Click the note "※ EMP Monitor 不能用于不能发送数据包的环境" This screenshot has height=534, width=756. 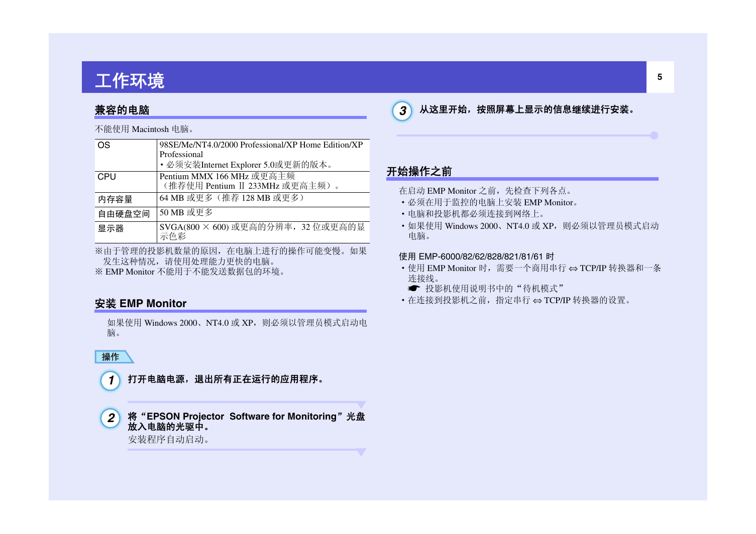pyautogui.click(x=191, y=272)
